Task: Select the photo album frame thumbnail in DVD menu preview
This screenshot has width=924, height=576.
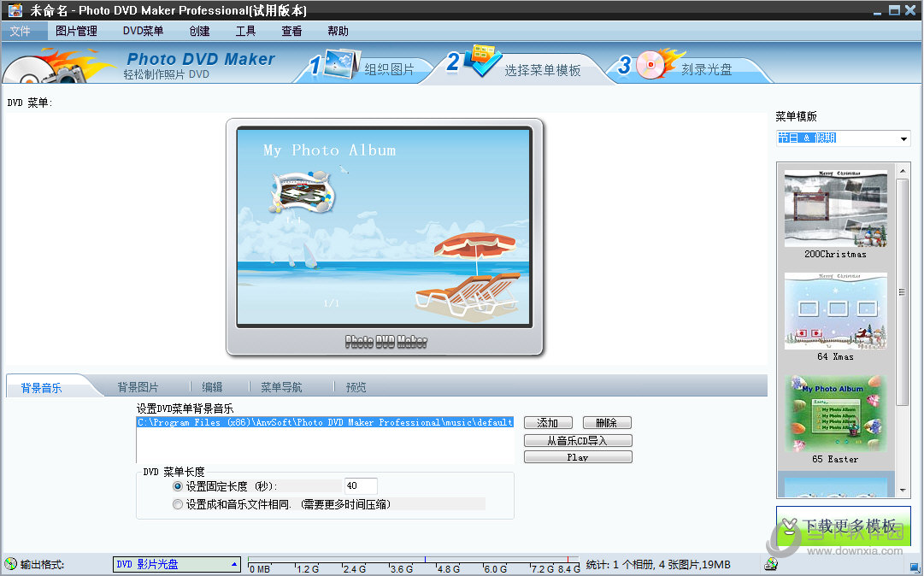Action: [x=303, y=193]
